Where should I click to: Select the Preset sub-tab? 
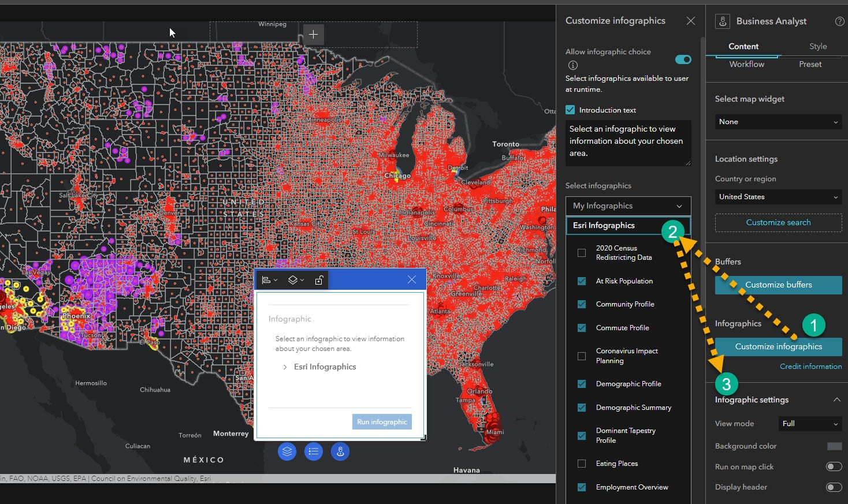click(x=810, y=64)
